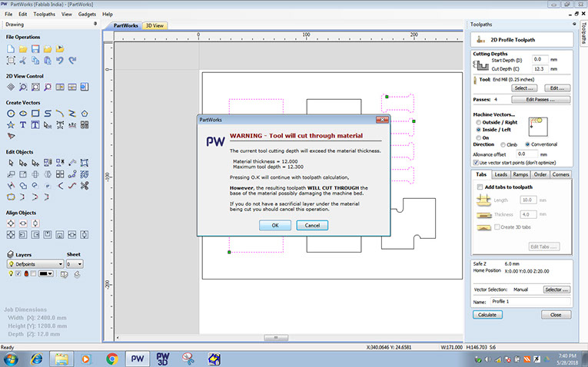588x367 pixels.
Task: Save the file using the floppy icon
Action: coord(35,48)
